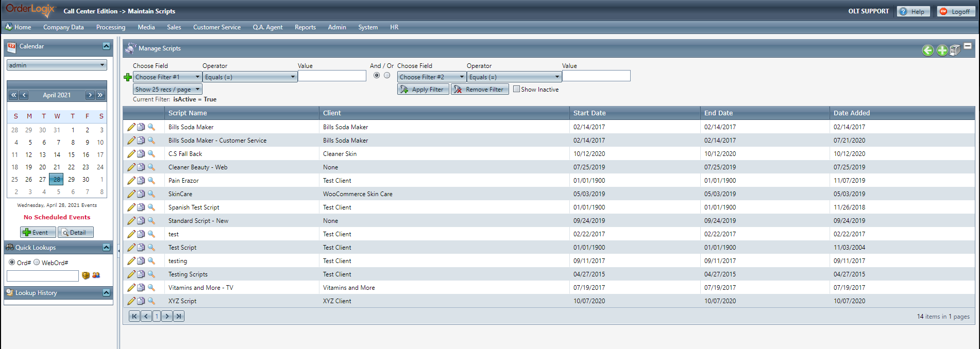The image size is (980, 349).
Task: Add a filter row with green plus
Action: pos(128,77)
